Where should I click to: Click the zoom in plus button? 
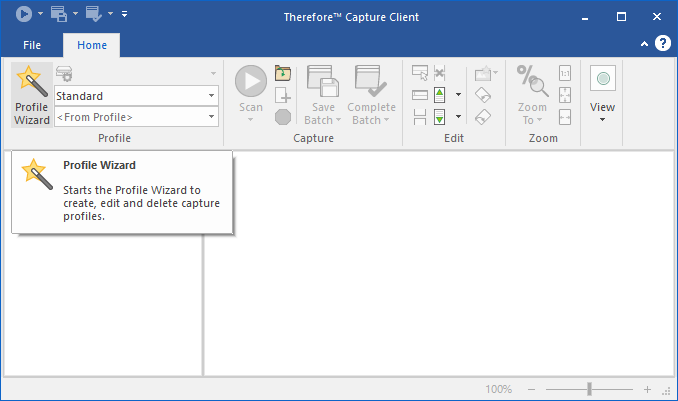647,389
